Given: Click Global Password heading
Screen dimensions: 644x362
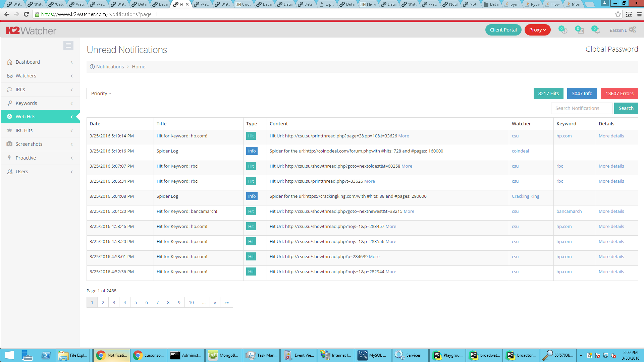Looking at the screenshot, I should (x=611, y=49).
